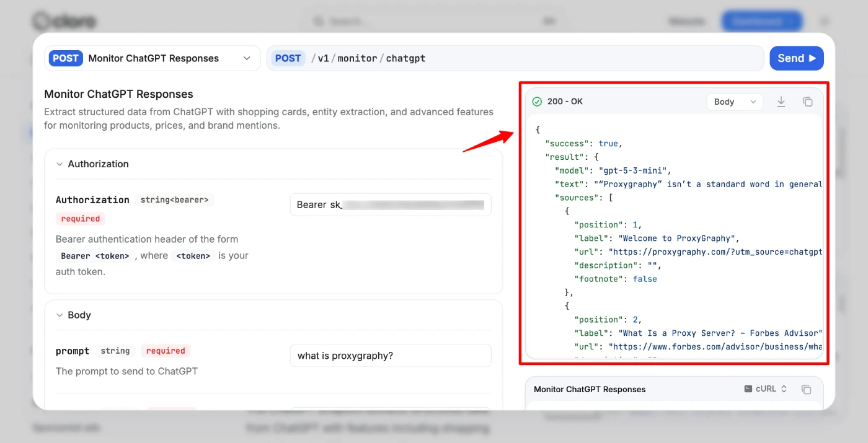Click the Send play arrow icon
Screen dimensions: 868x443
(x=812, y=58)
